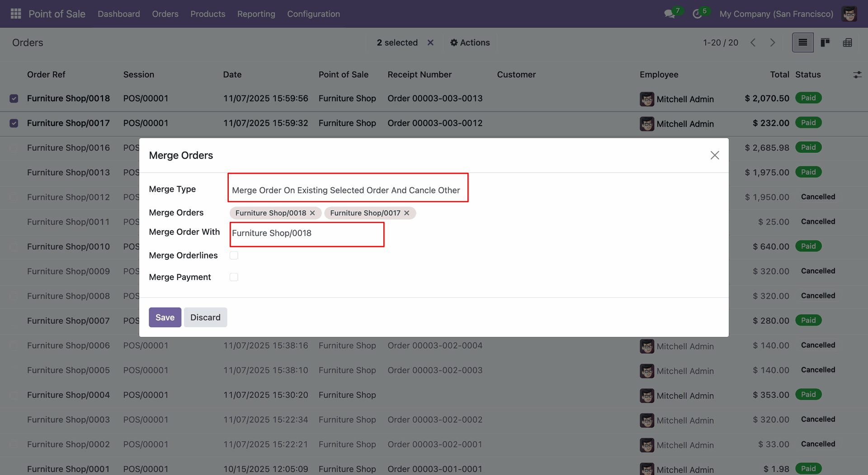Image resolution: width=868 pixels, height=475 pixels.
Task: Click the Employee column header
Action: tap(659, 75)
